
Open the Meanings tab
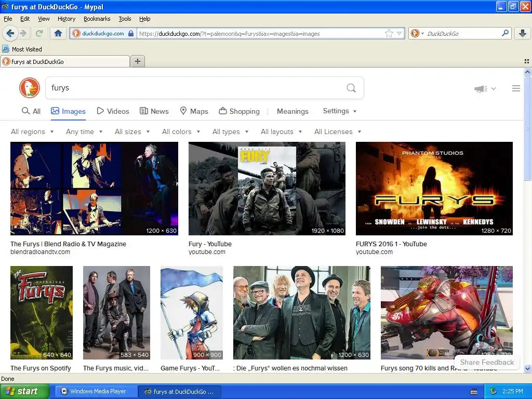292,111
